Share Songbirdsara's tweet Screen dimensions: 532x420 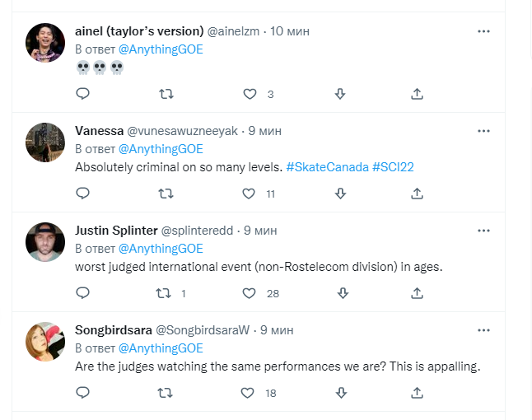coord(417,393)
